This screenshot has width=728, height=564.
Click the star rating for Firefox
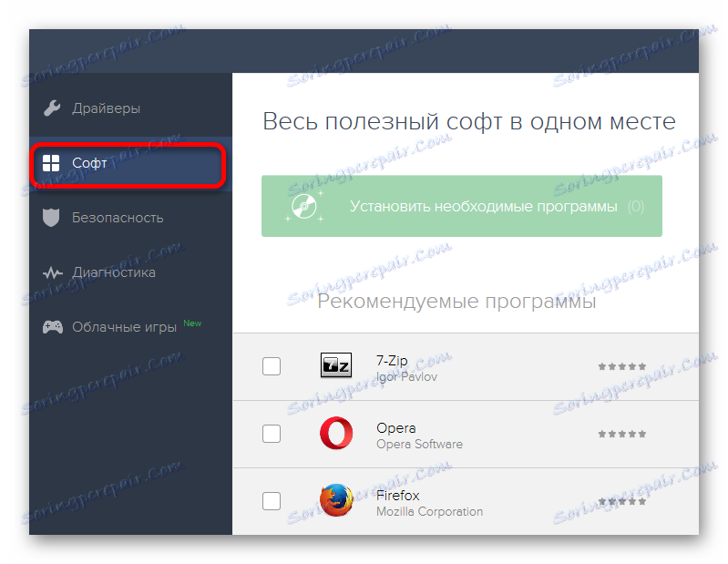[622, 501]
